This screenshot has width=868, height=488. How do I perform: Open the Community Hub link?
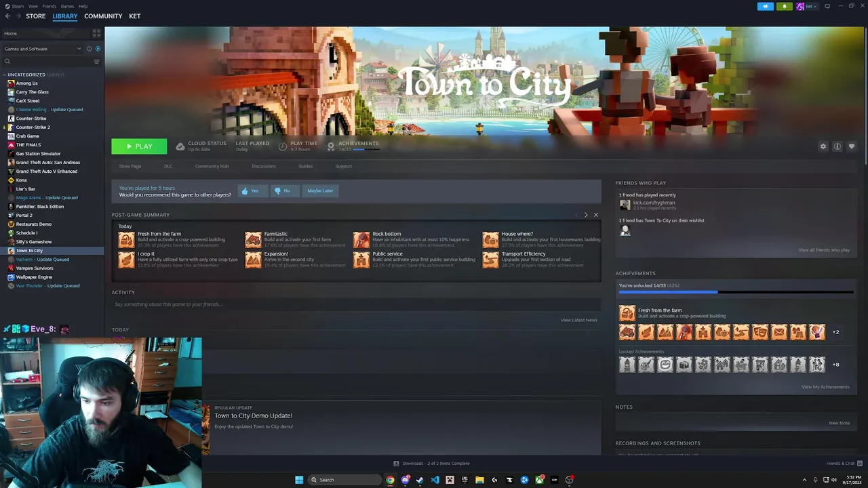pos(212,166)
